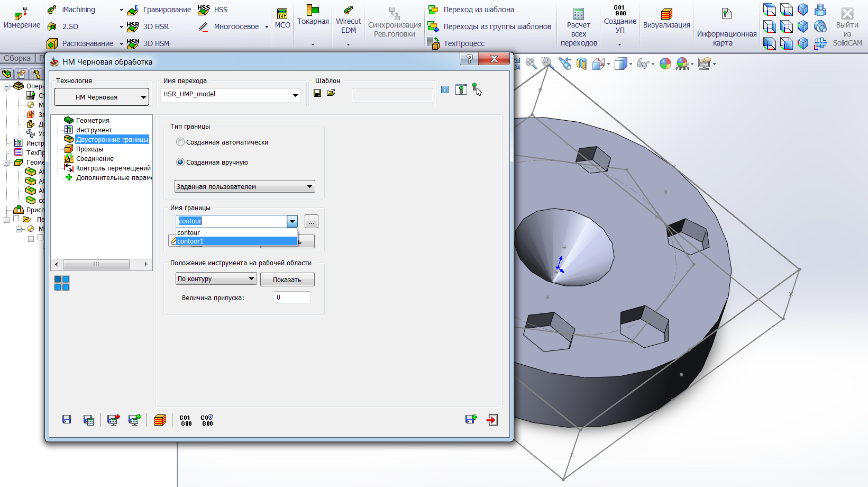This screenshot has width=868, height=487.
Task: Choose the 3D HSM operation
Action: pos(148,43)
